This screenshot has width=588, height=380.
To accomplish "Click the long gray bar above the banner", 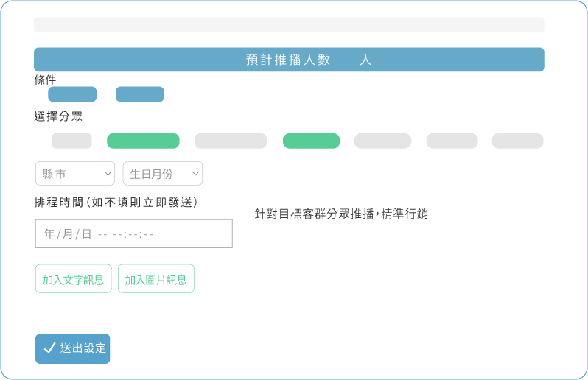I will [289, 25].
